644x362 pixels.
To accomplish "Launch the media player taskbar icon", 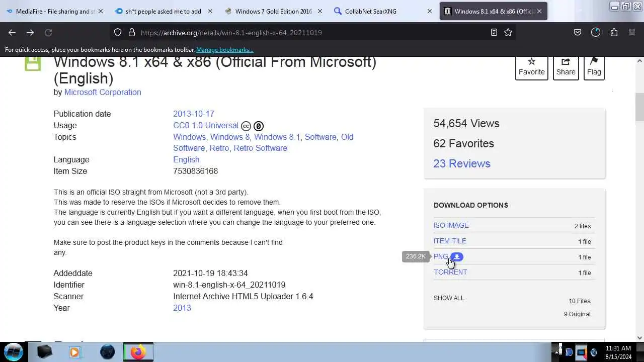I will pyautogui.click(x=75, y=352).
